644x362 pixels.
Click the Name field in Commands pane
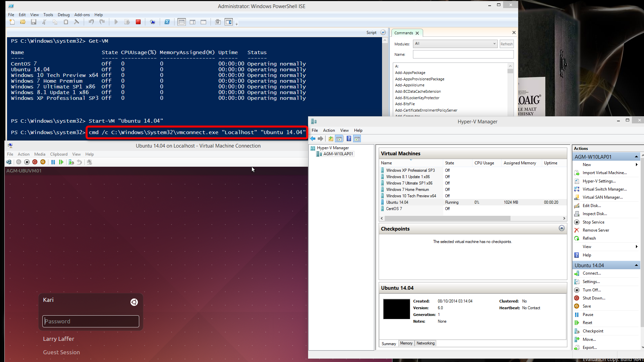(x=463, y=54)
